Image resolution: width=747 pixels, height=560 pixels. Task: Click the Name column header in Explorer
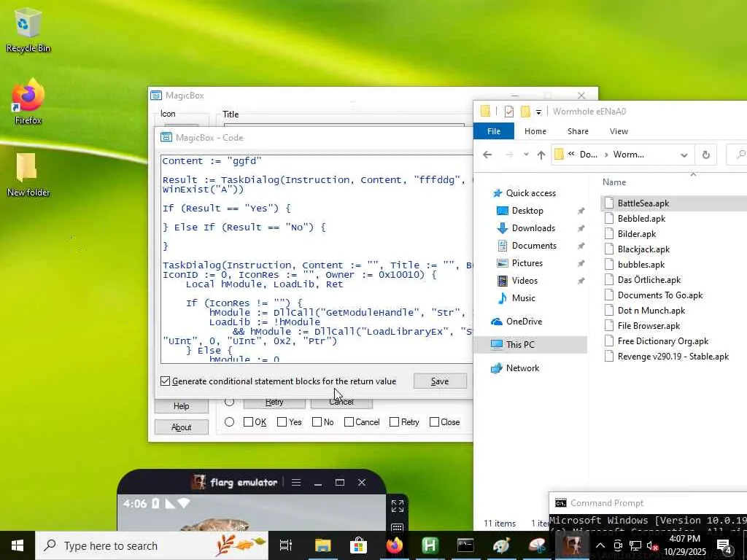coord(614,182)
